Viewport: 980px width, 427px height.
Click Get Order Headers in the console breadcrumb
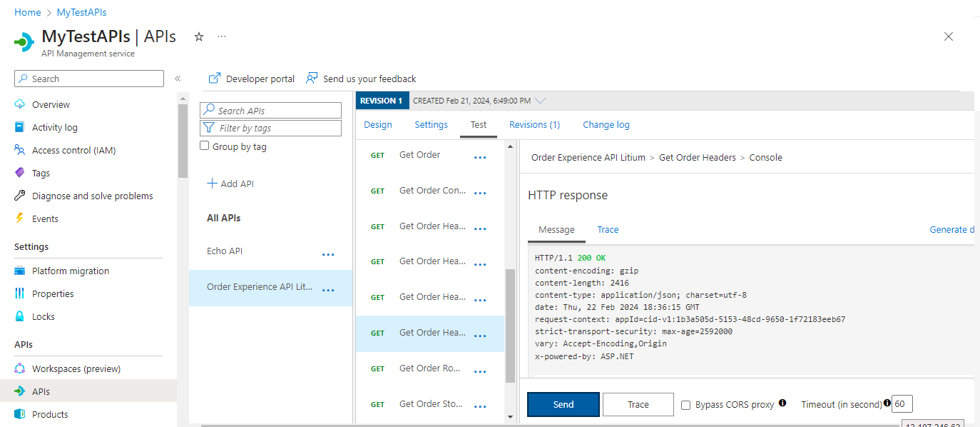tap(698, 157)
